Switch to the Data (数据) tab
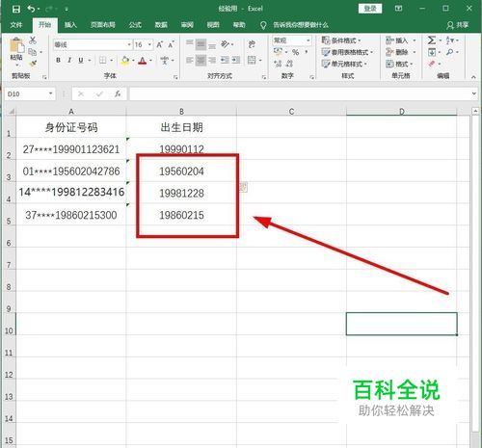Image resolution: width=482 pixels, height=448 pixels. point(161,25)
